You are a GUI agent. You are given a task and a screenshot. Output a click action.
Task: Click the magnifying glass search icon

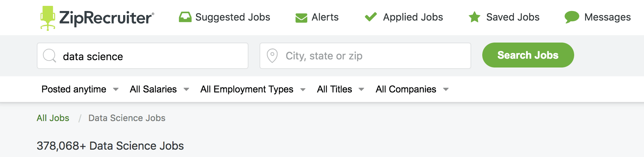click(x=50, y=56)
